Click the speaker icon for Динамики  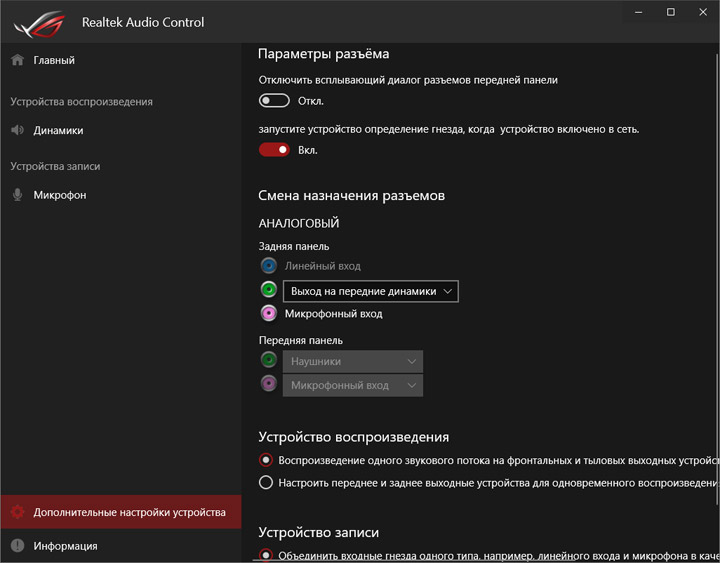point(17,130)
